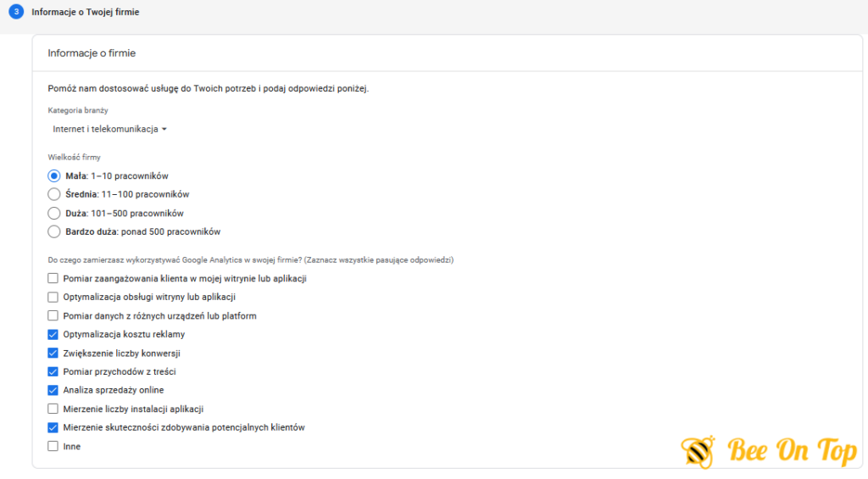Disable Pomiar przychodów z treści checkbox

tap(53, 371)
